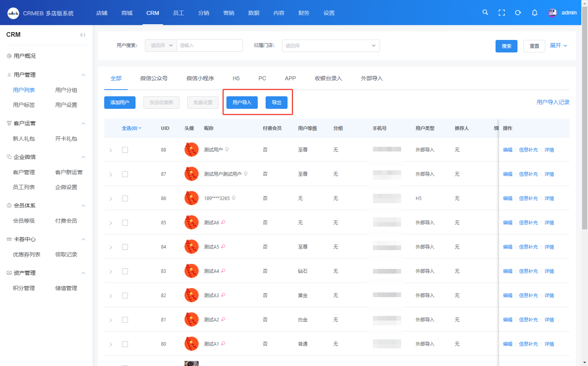The width and height of the screenshot is (588, 366).
Task: Toggle fullscreen mode icon
Action: [501, 13]
